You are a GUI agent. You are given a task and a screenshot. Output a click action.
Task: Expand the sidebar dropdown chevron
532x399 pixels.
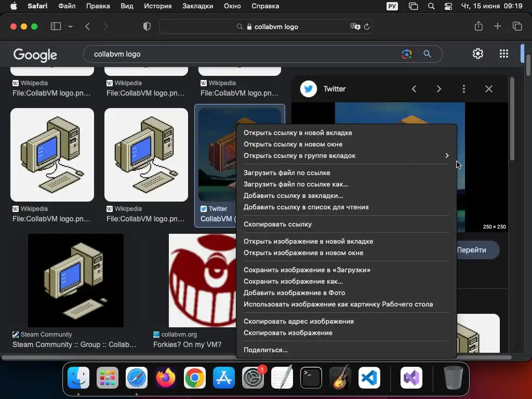pyautogui.click(x=71, y=26)
